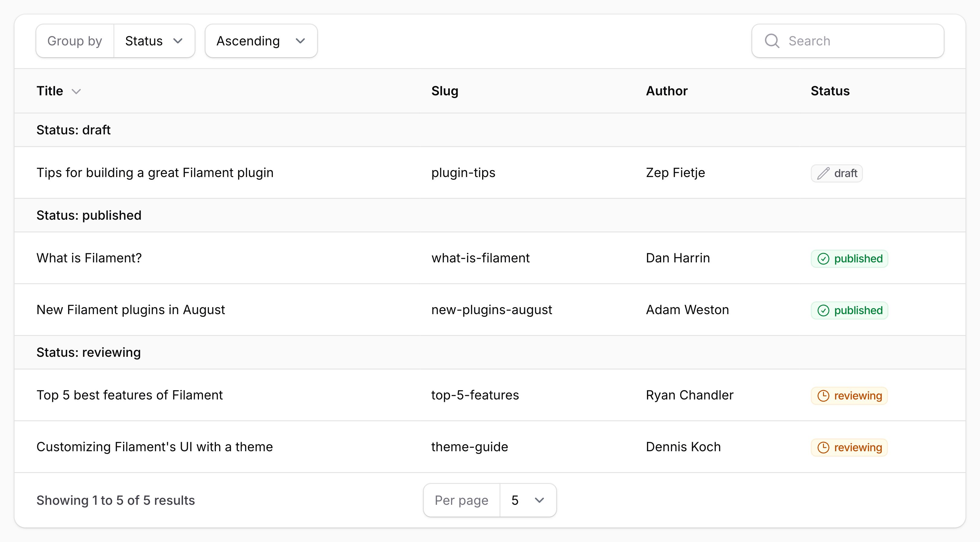The height and width of the screenshot is (542, 980).
Task: Click the 'Group by' label
Action: [x=75, y=41]
